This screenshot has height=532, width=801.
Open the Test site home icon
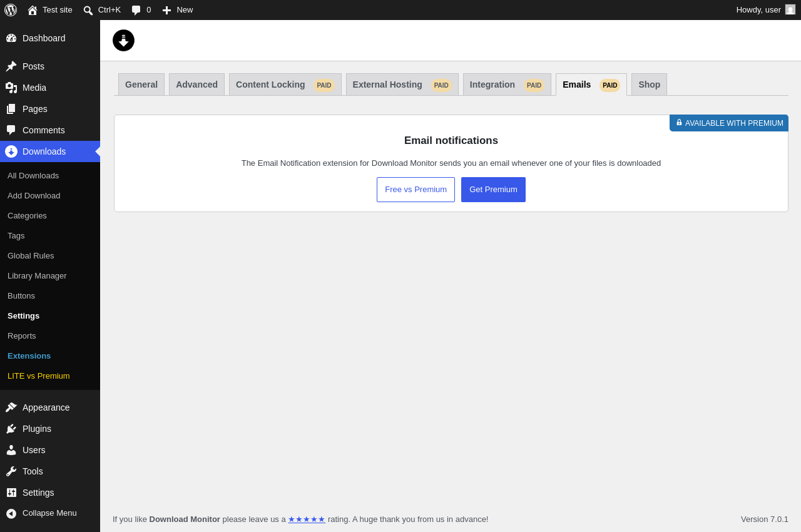coord(33,10)
